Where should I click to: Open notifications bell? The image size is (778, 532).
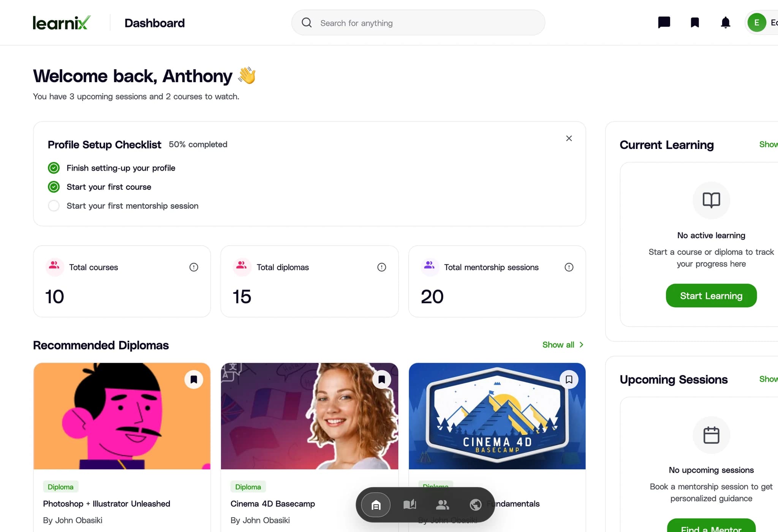pyautogui.click(x=725, y=23)
